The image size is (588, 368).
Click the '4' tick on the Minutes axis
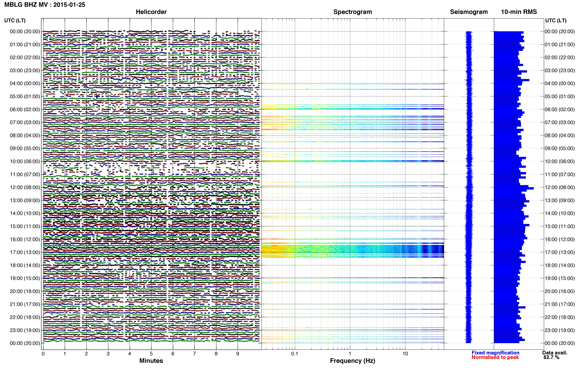pos(130,354)
